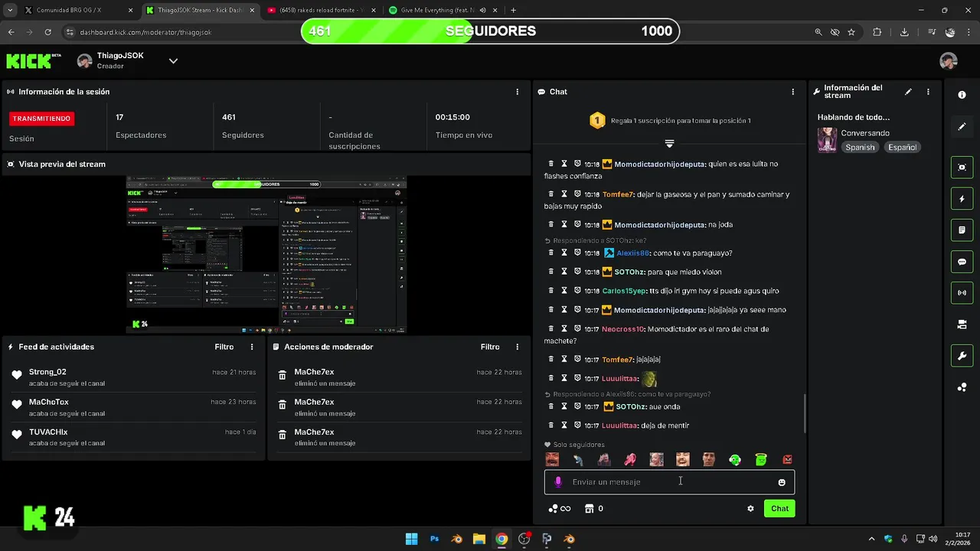Timeout Luuulittaa on 'deja de mentir' message
This screenshot has width=980, height=551.
pos(564,425)
